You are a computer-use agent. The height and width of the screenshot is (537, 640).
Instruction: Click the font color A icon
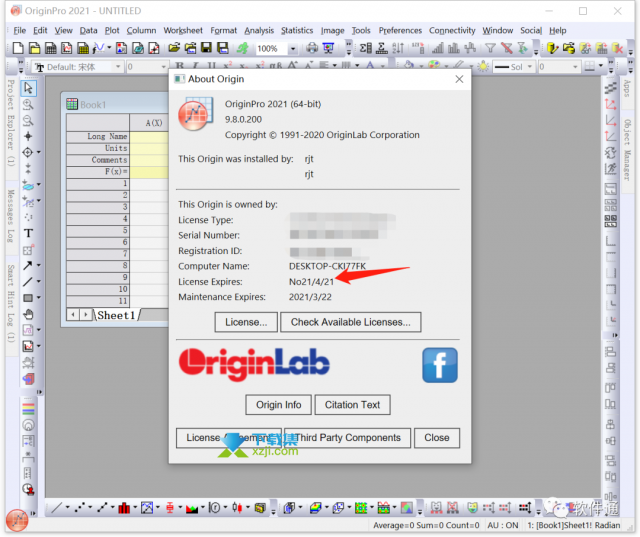coord(370,66)
